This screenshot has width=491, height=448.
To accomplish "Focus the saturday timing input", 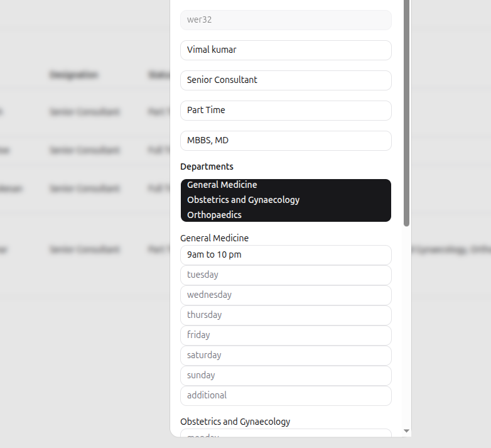I will point(286,356).
